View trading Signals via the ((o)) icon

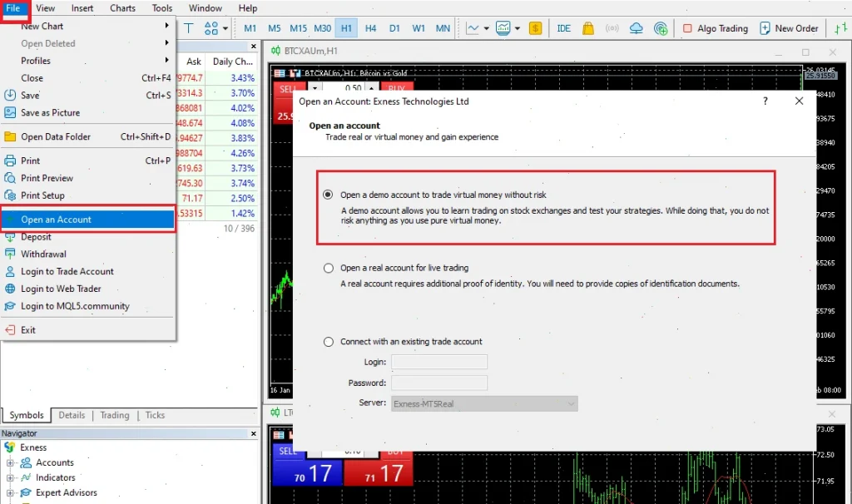(x=612, y=27)
